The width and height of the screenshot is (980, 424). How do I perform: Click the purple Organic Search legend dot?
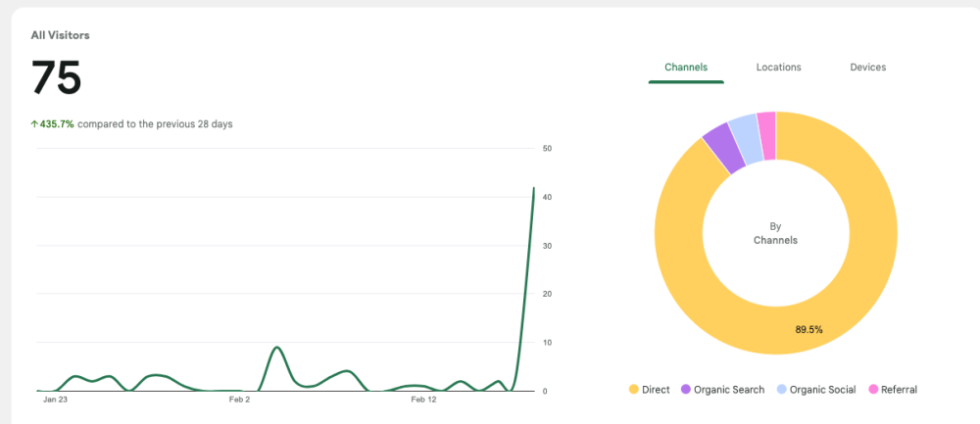point(686,390)
